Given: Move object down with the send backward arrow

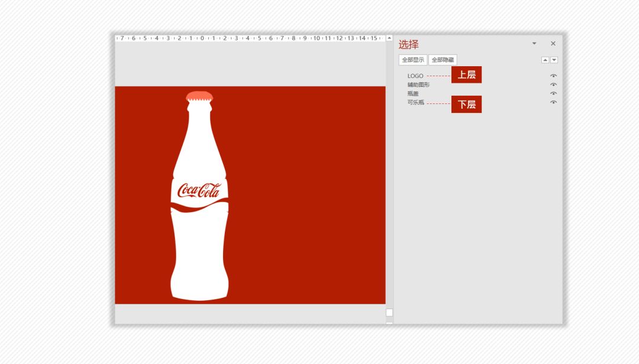Looking at the screenshot, I should pos(554,60).
